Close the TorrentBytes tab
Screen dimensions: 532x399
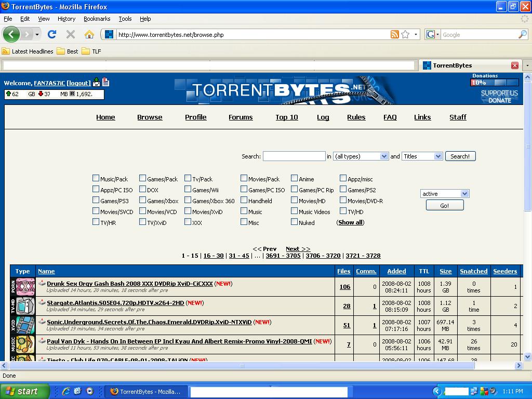[515, 65]
